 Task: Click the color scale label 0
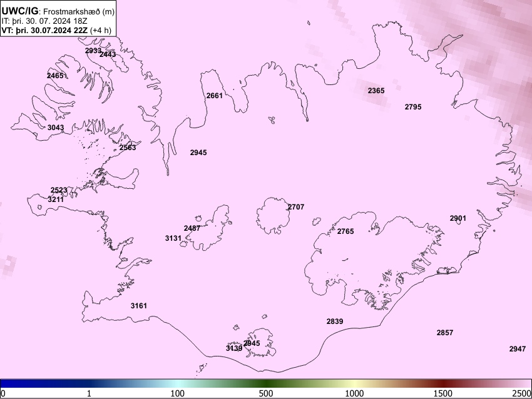[x=3, y=393]
